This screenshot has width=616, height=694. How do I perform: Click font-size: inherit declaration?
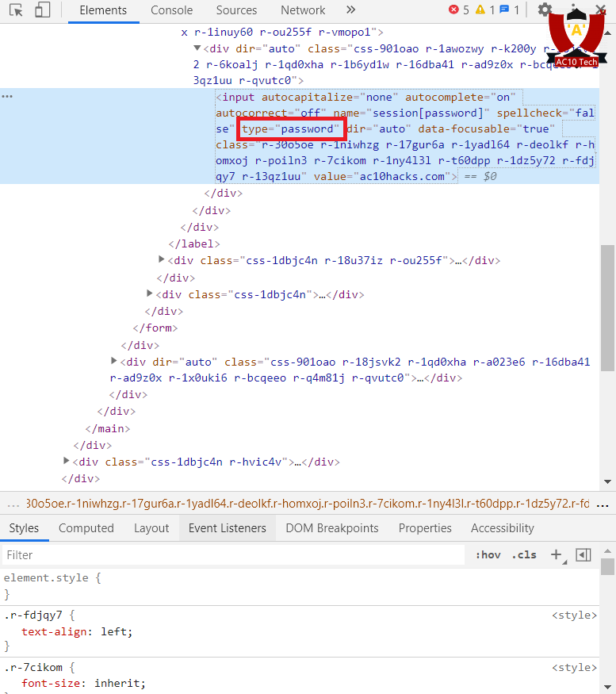click(83, 684)
